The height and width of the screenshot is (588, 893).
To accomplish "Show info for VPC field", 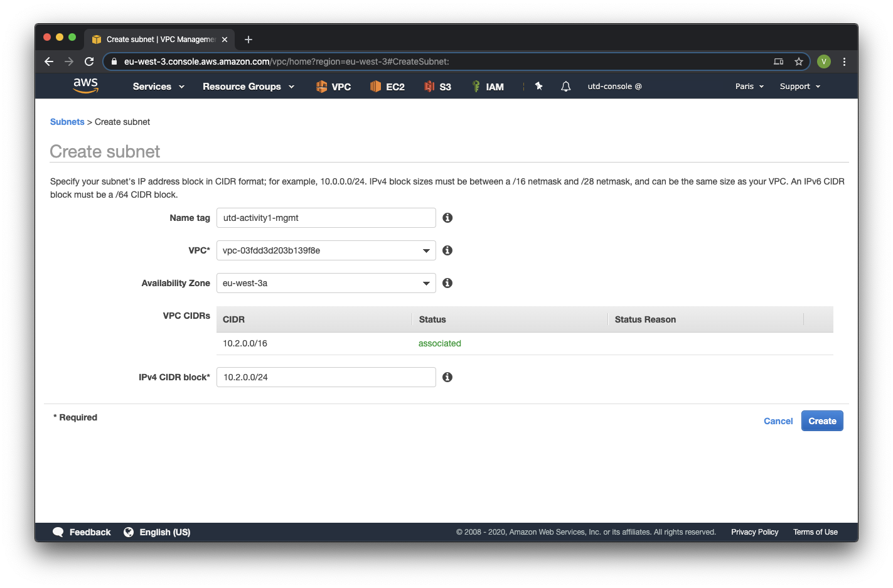I will pyautogui.click(x=447, y=250).
